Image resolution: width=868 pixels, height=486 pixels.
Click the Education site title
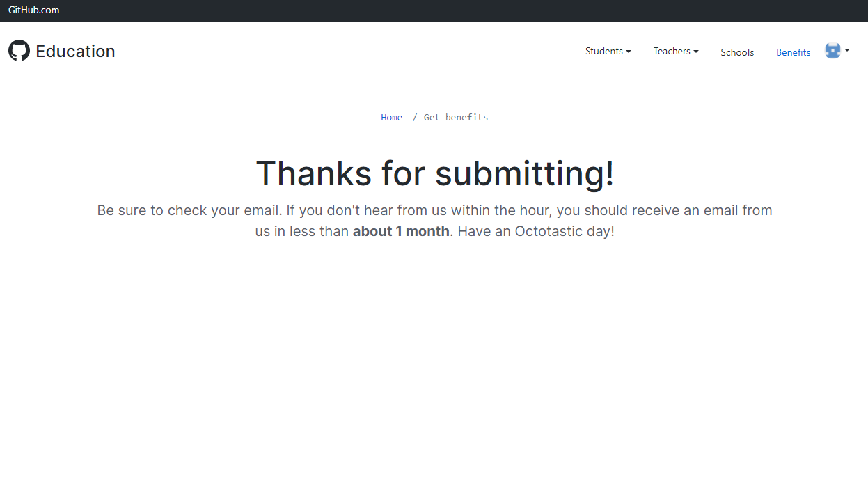click(75, 51)
